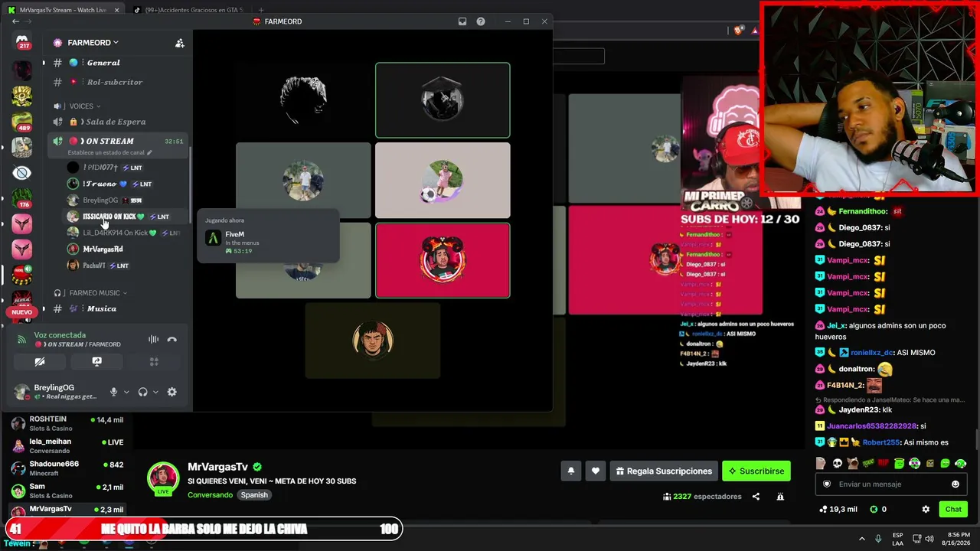Open Sam channel in Kick sidebar
The height and width of the screenshot is (551, 980).
pyautogui.click(x=67, y=490)
